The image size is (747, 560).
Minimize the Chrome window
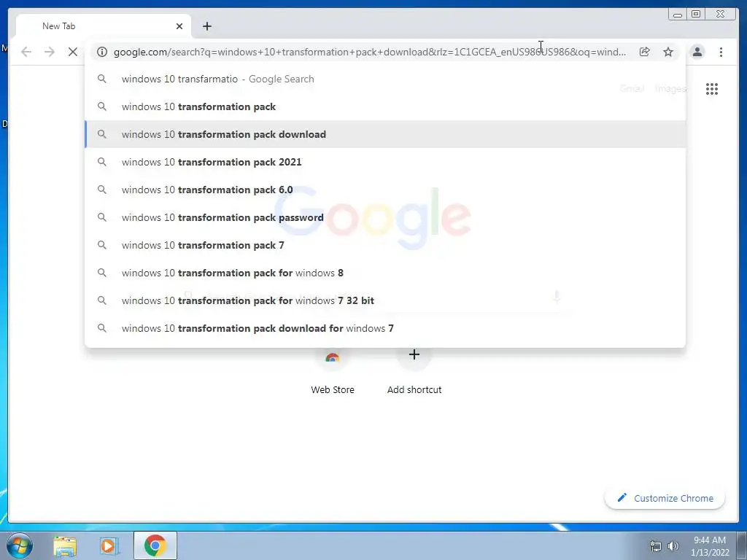677,15
